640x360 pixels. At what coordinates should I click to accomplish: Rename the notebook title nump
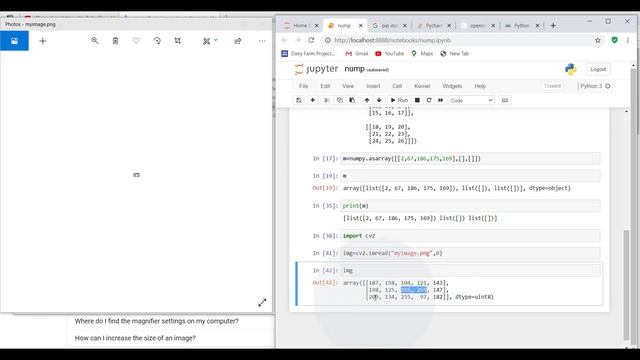point(354,69)
